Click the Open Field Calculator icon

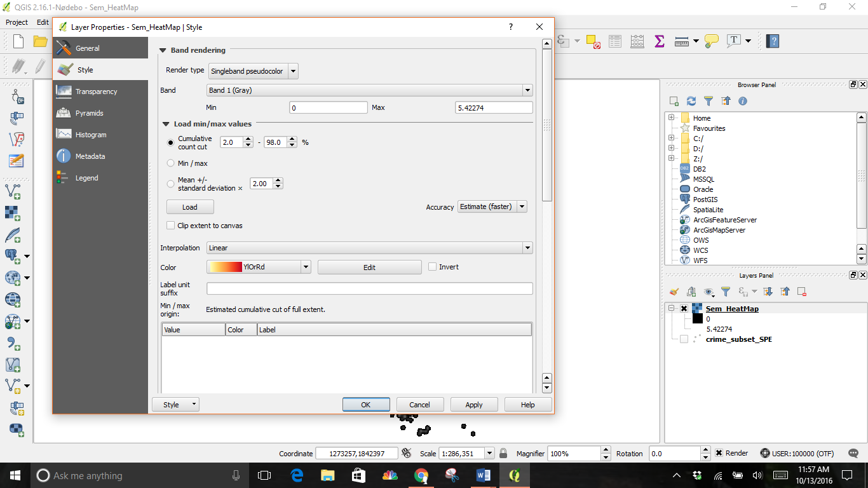click(637, 41)
